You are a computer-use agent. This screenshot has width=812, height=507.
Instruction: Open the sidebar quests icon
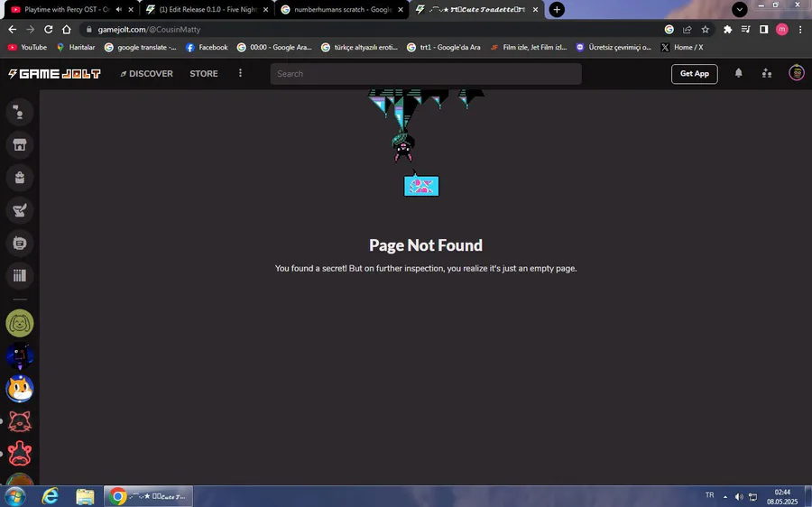coord(20,209)
